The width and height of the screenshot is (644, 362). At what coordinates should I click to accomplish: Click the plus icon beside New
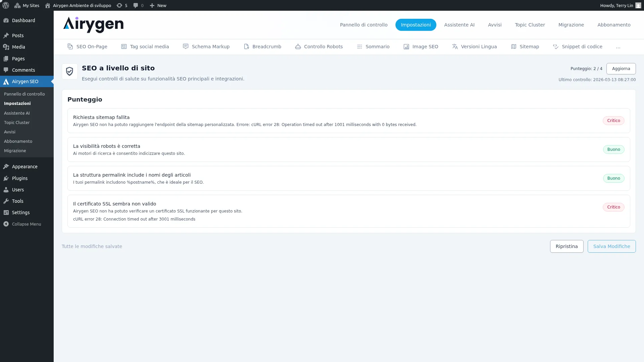click(152, 5)
